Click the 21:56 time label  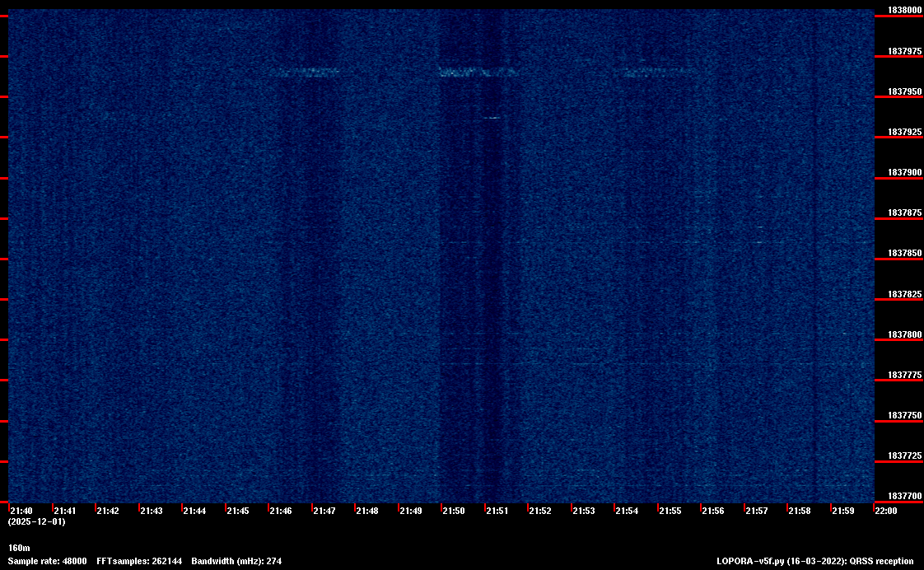714,511
